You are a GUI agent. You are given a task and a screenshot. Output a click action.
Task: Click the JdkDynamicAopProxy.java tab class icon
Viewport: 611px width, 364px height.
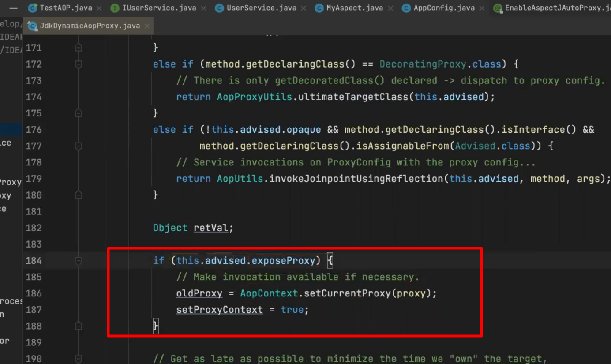32,26
